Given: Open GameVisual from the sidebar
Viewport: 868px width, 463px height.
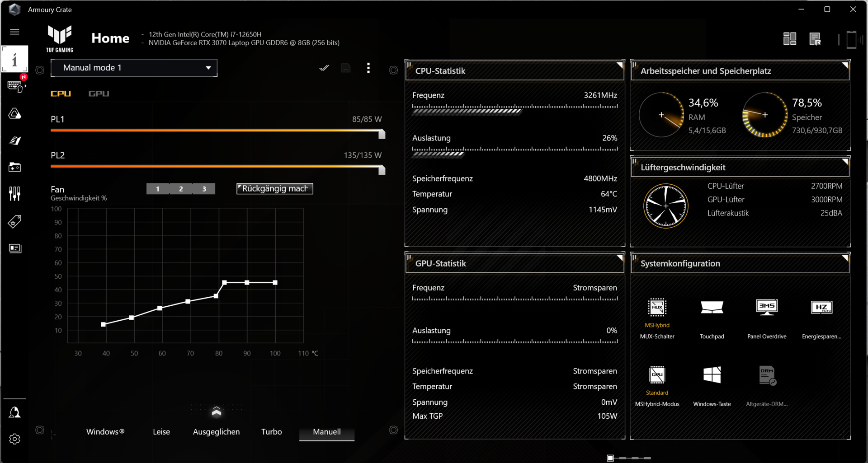Looking at the screenshot, I should (x=14, y=140).
